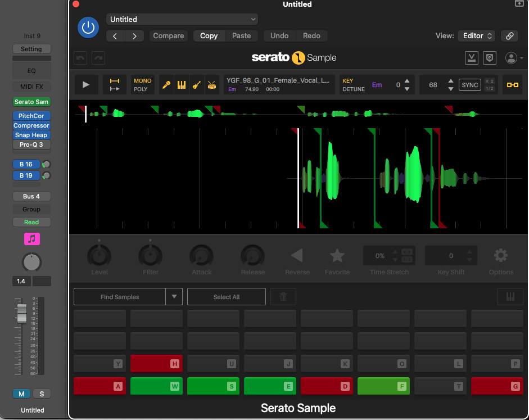
Task: Open the channel EQ slot
Action: (x=31, y=71)
